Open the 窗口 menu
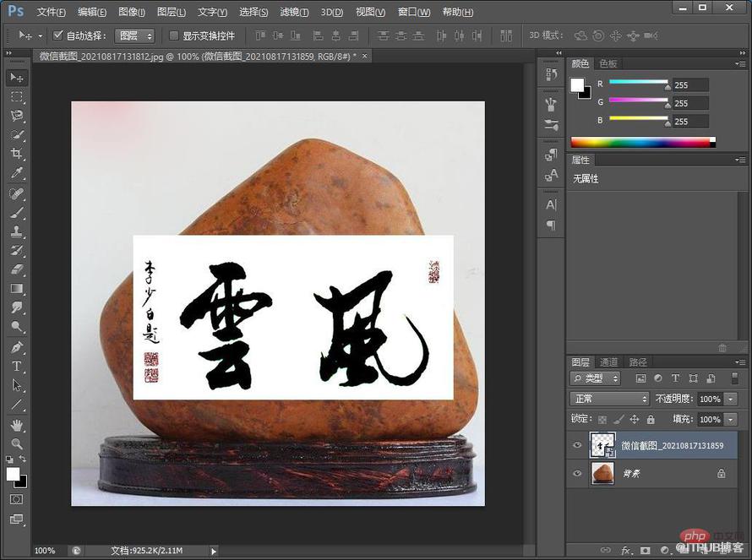This screenshot has width=752, height=560. point(414,12)
